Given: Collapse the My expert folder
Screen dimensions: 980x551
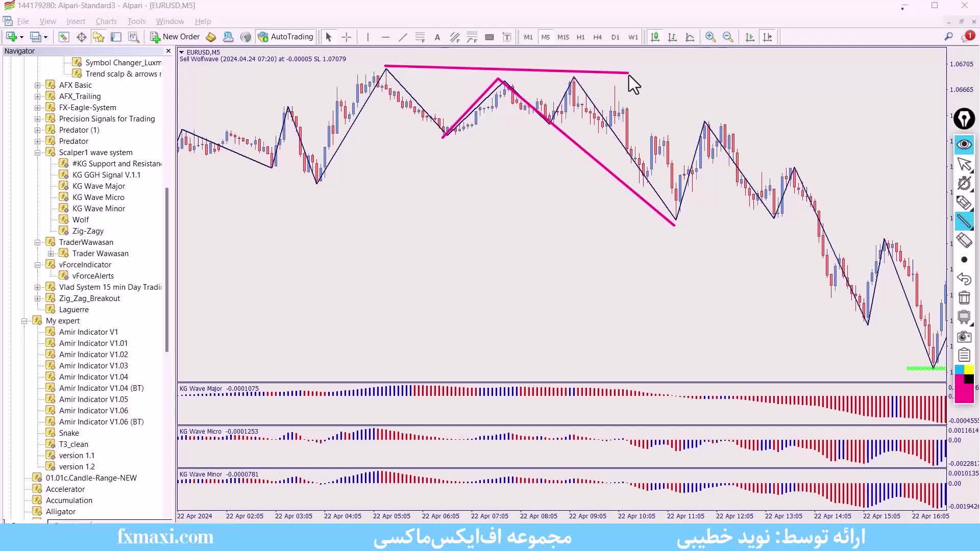Looking at the screenshot, I should click(24, 321).
